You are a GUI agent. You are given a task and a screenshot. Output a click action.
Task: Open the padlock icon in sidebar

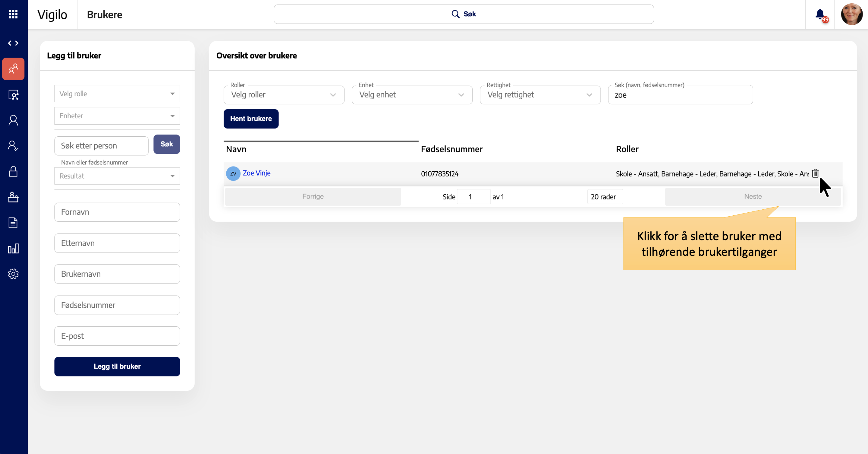[13, 171]
